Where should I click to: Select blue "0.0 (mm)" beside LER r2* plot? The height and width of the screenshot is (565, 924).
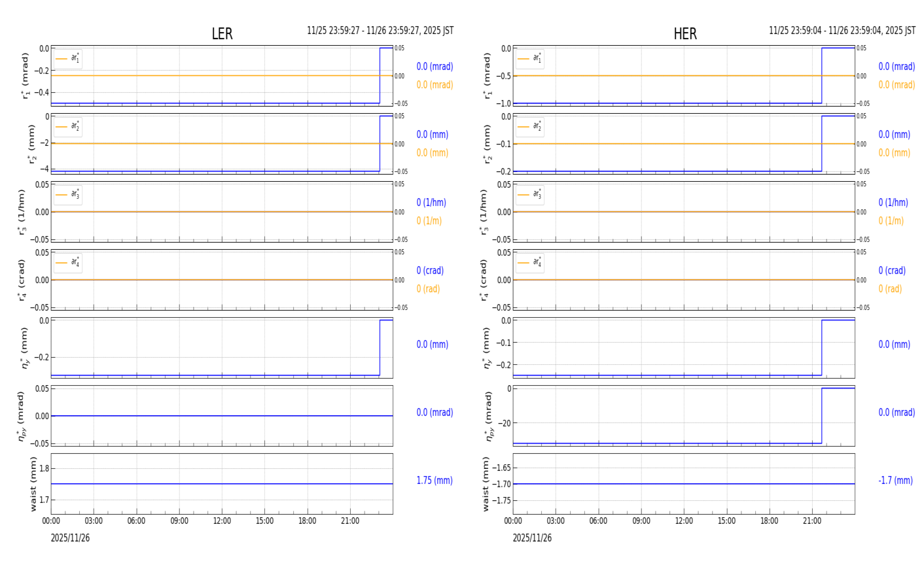coord(433,135)
